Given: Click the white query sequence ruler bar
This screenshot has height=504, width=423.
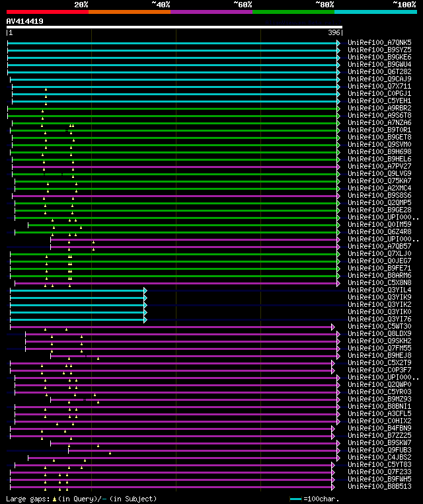Looking at the screenshot, I should (174, 27).
